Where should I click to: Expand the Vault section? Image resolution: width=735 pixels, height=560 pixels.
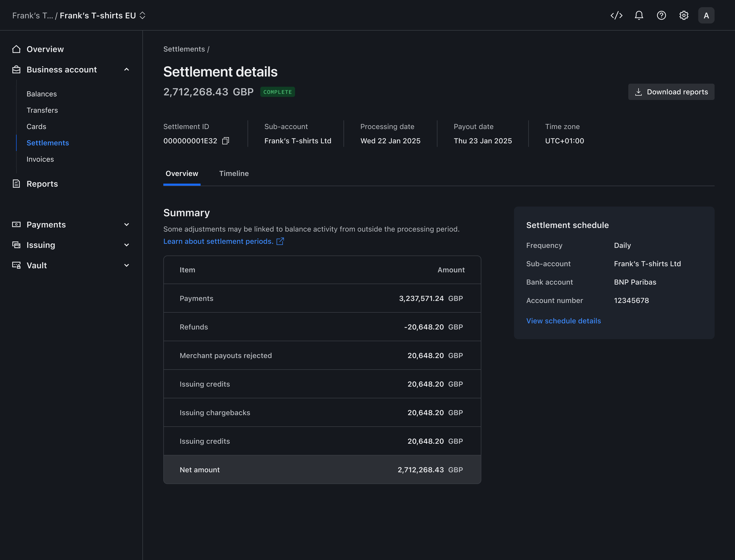pos(126,265)
